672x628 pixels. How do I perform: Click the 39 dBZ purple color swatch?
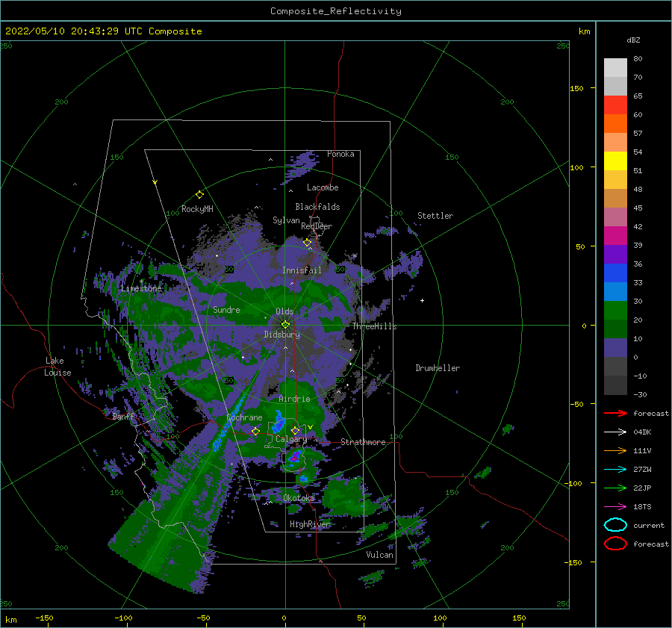(615, 254)
